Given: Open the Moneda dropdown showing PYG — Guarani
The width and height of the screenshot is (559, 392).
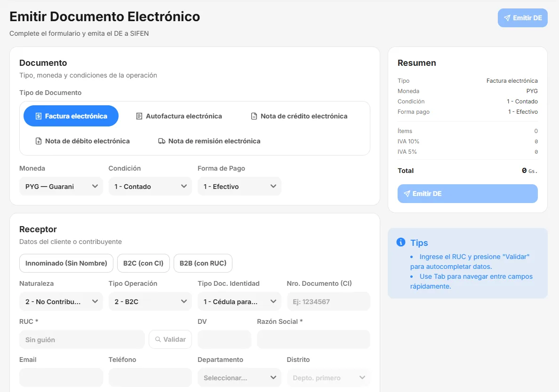Looking at the screenshot, I should (x=61, y=186).
